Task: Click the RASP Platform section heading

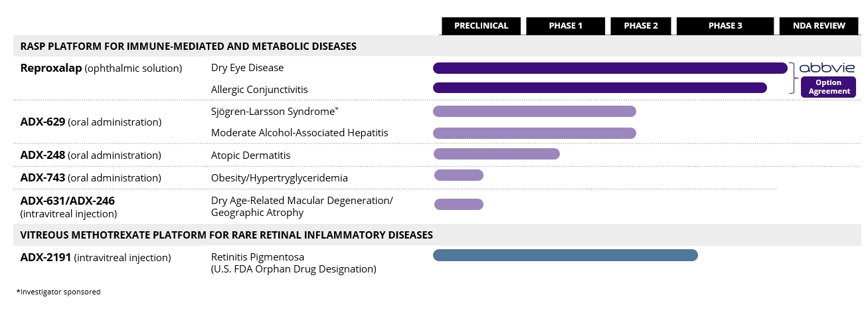Action: point(189,46)
